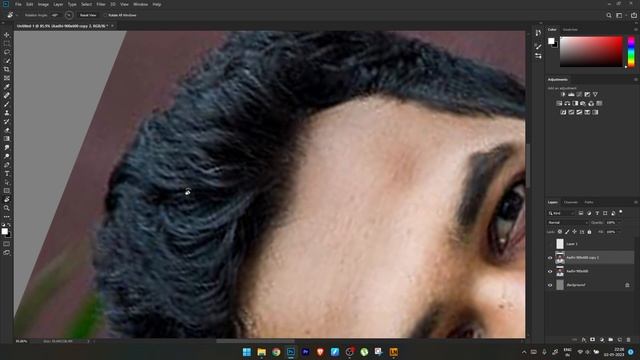Viewport: 640px width, 360px height.
Task: Open the Layers panel flyout menu
Action: pos(635,202)
